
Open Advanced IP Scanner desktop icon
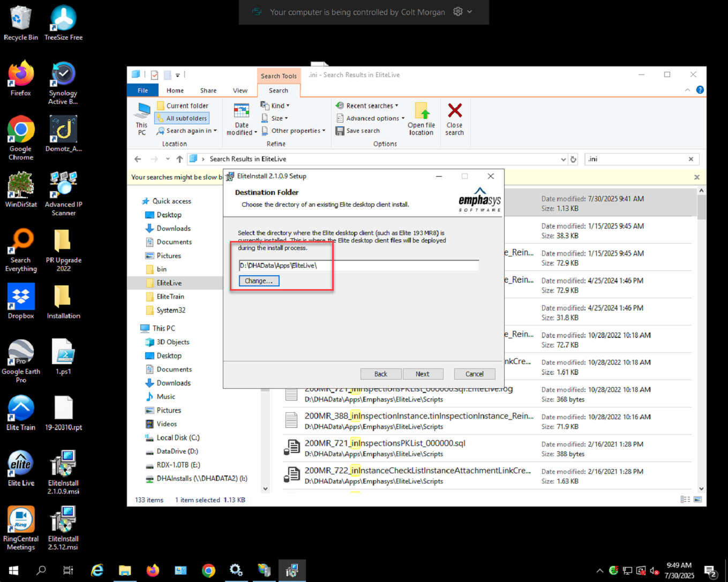63,194
